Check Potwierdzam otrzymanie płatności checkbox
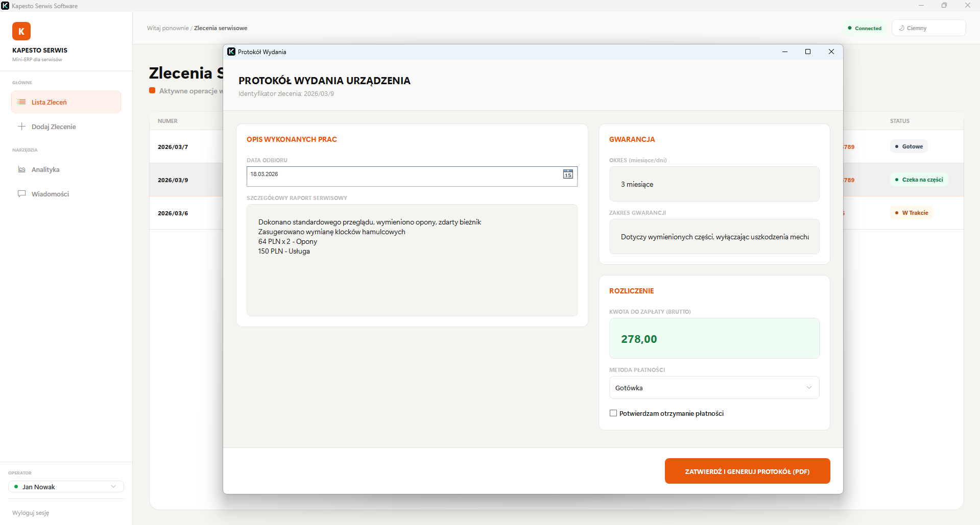This screenshot has width=980, height=525. [x=613, y=413]
